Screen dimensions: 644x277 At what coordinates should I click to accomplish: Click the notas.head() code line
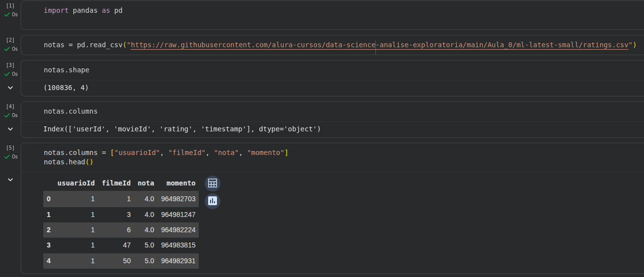pos(68,162)
